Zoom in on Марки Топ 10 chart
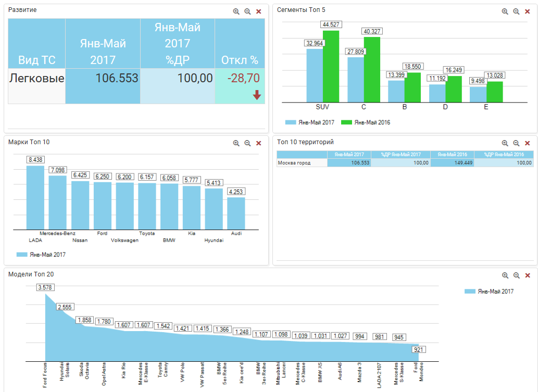The image size is (538, 392). click(236, 143)
